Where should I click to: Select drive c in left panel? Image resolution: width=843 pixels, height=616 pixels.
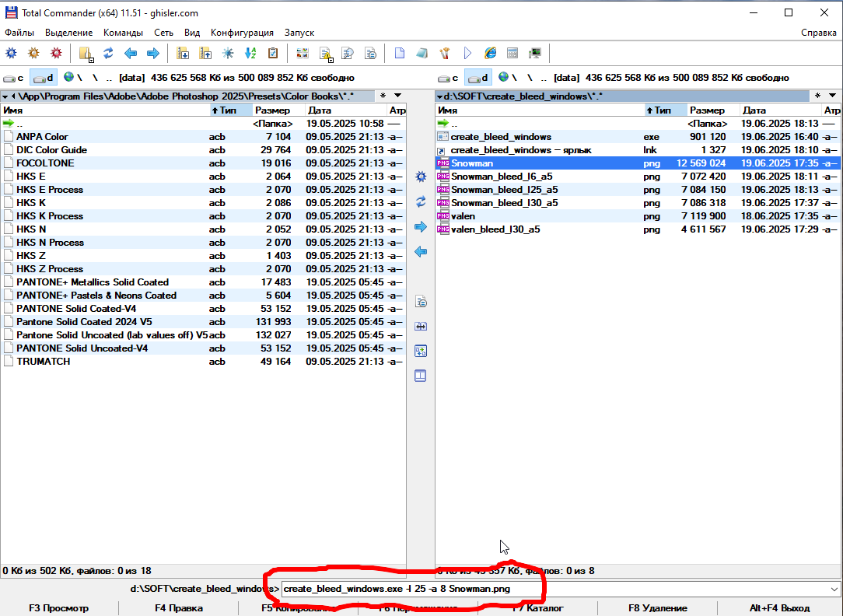tap(13, 78)
